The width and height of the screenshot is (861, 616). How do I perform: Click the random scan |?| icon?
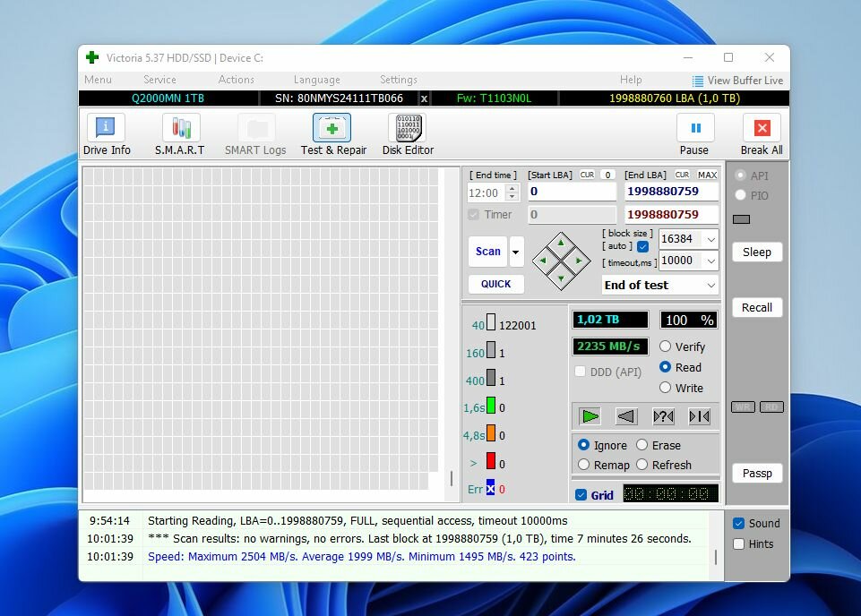click(x=663, y=417)
